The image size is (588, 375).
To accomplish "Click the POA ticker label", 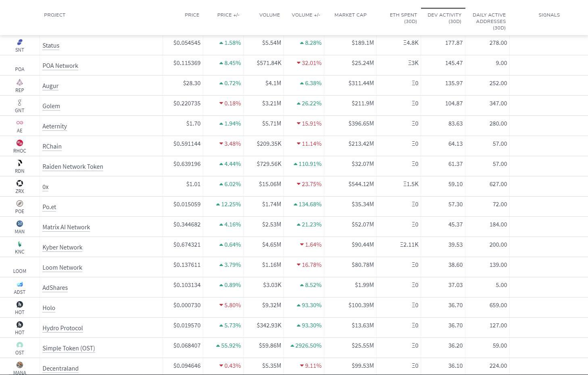I will [x=20, y=69].
